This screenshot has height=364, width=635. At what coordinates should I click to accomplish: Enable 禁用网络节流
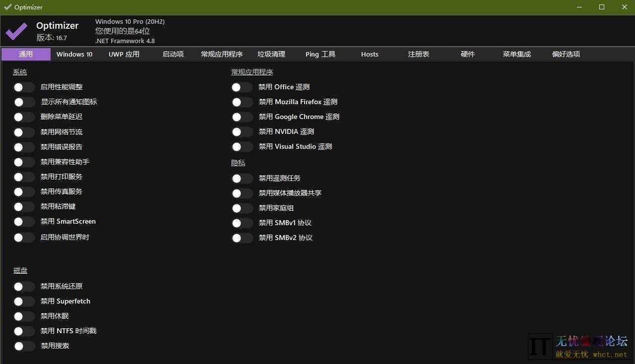[24, 132]
